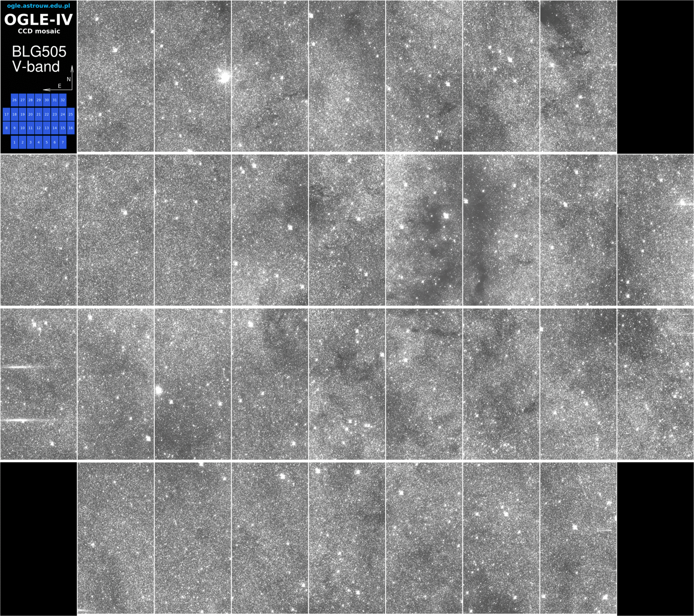Click the blue map square marked 2
The height and width of the screenshot is (616, 694).
click(x=23, y=142)
